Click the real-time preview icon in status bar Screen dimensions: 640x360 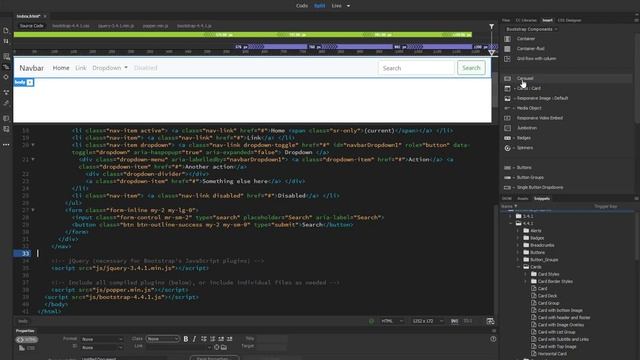[490, 321]
